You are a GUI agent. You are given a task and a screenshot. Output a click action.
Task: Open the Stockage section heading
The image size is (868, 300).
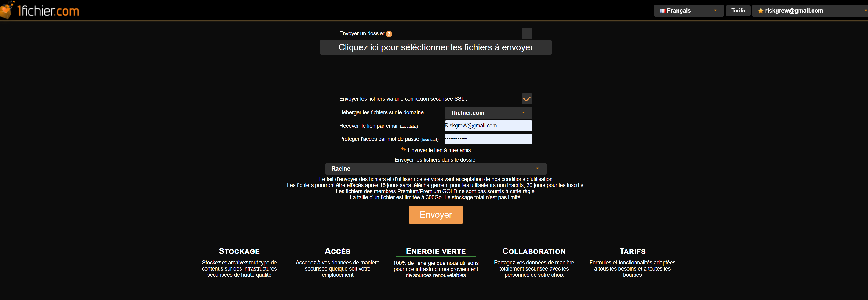pos(239,251)
